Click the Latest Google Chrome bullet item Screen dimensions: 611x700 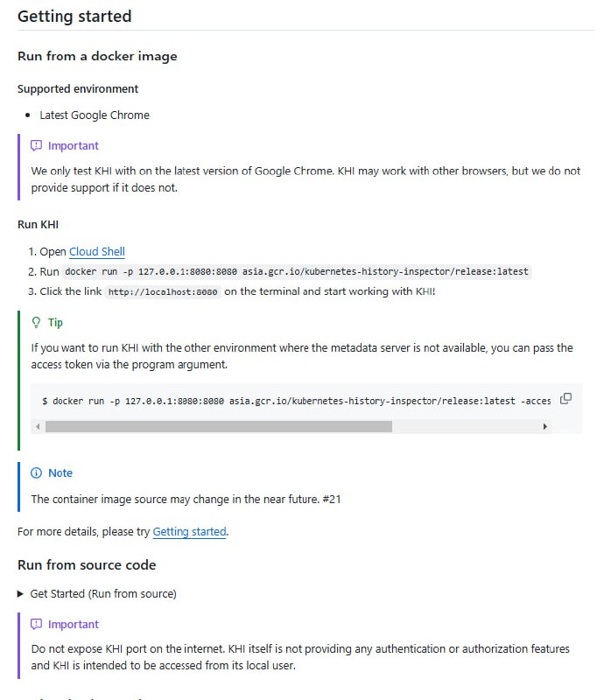coord(94,115)
